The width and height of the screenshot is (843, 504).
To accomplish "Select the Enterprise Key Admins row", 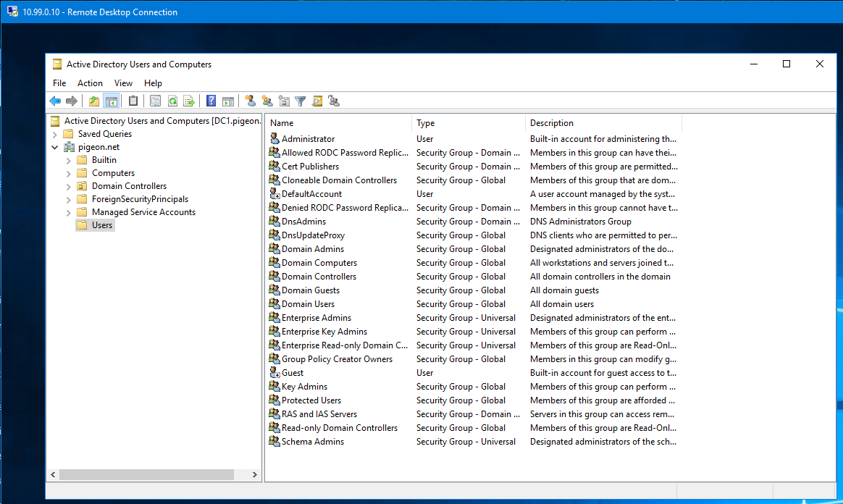I will pos(473,332).
